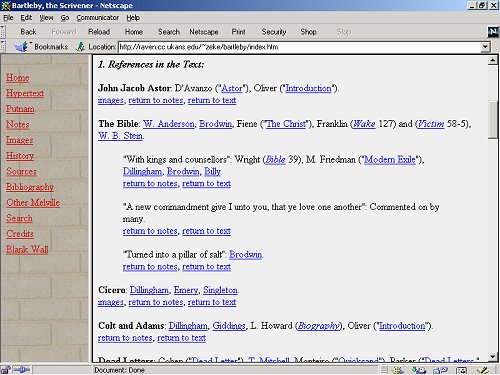Click the security padlock in status bar

tap(5, 370)
